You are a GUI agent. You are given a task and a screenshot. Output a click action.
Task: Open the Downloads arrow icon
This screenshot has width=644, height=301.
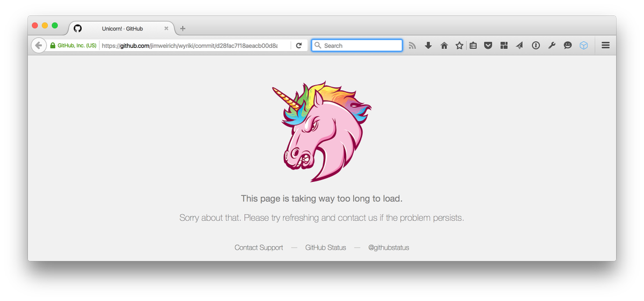428,46
